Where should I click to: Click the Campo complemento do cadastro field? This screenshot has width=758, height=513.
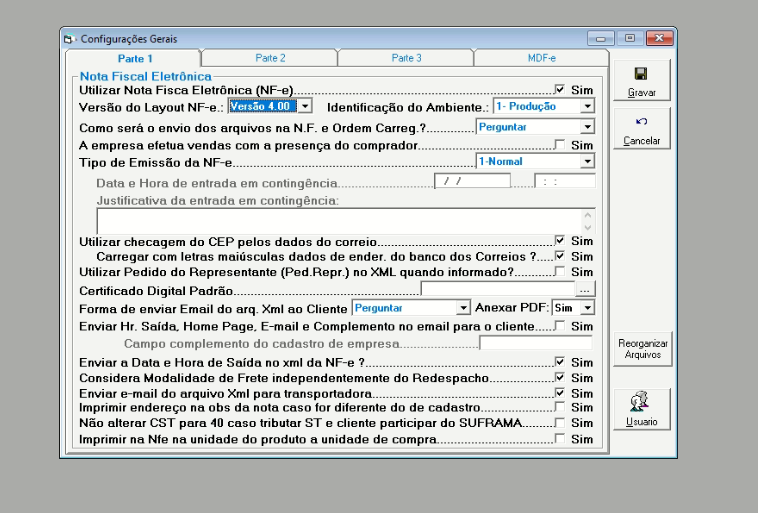536,343
